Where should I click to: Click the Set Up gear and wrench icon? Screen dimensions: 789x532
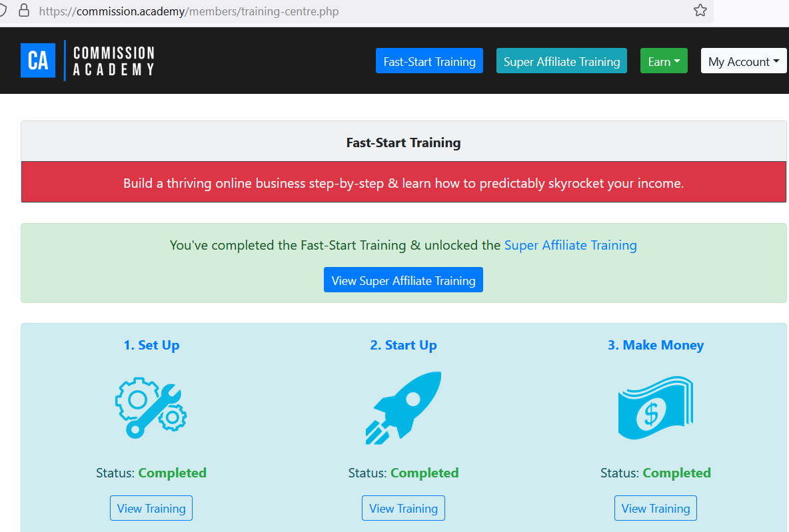(x=151, y=407)
